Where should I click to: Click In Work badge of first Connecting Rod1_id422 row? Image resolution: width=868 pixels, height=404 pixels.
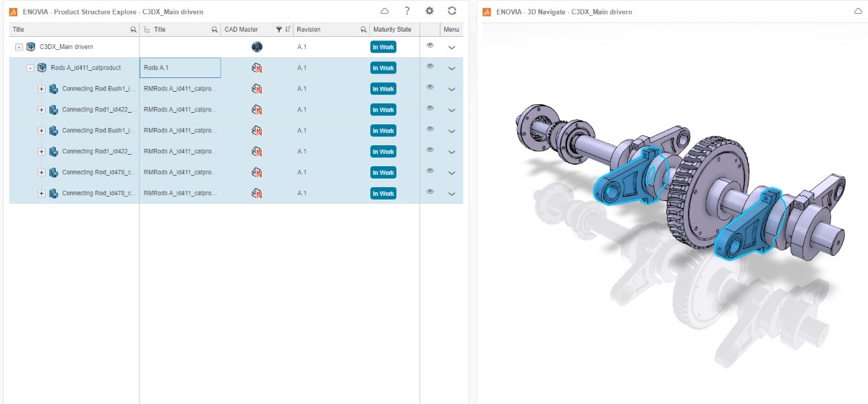[383, 110]
